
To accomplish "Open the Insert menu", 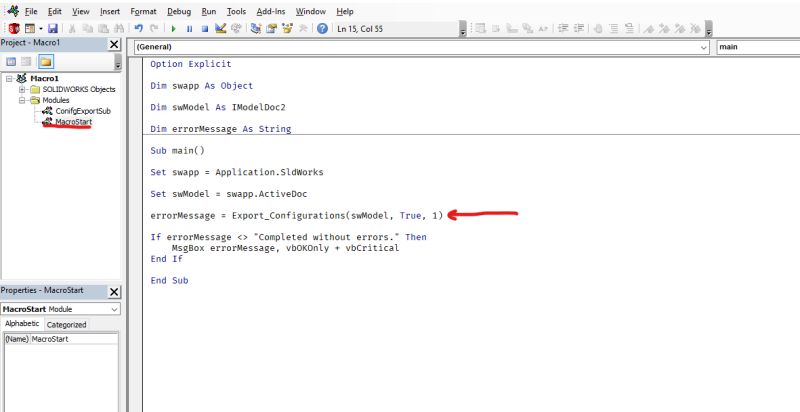I will pos(110,11).
